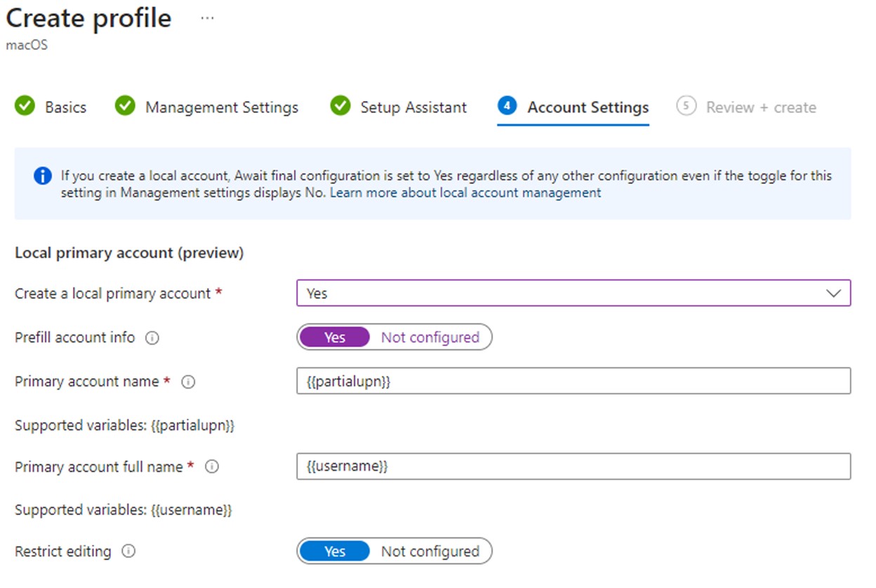Click the info icon next to Primary account name

(x=188, y=382)
